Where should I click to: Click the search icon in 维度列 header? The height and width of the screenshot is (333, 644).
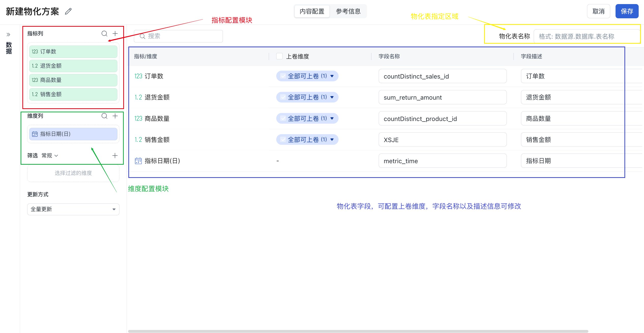(104, 116)
